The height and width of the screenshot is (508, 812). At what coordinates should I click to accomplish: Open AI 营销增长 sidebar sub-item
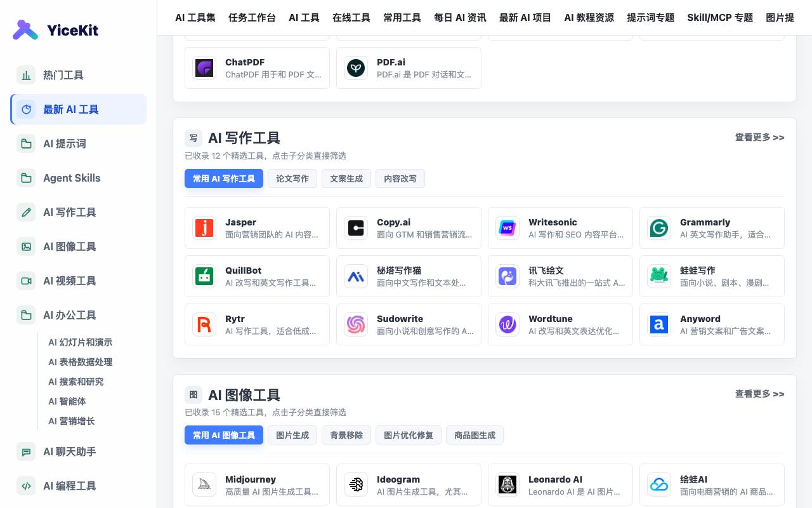[x=72, y=421]
